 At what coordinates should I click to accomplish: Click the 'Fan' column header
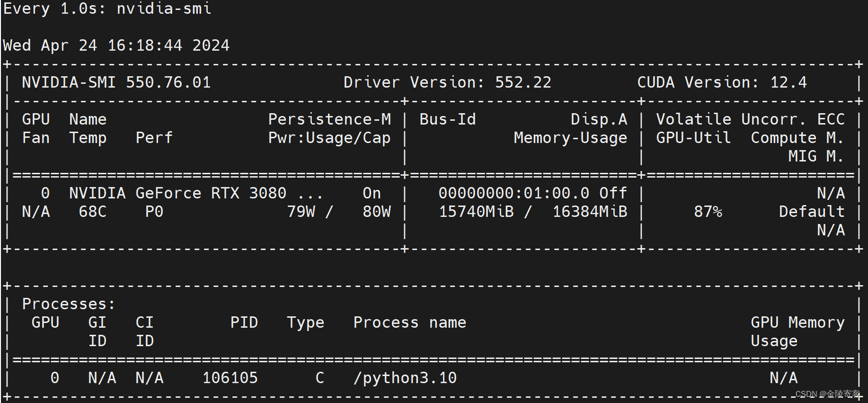(x=36, y=138)
